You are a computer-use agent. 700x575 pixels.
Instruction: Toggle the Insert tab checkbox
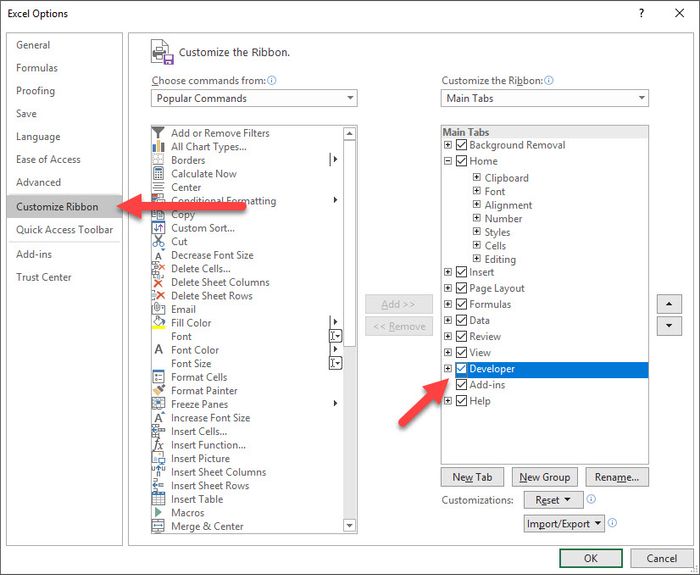[462, 272]
